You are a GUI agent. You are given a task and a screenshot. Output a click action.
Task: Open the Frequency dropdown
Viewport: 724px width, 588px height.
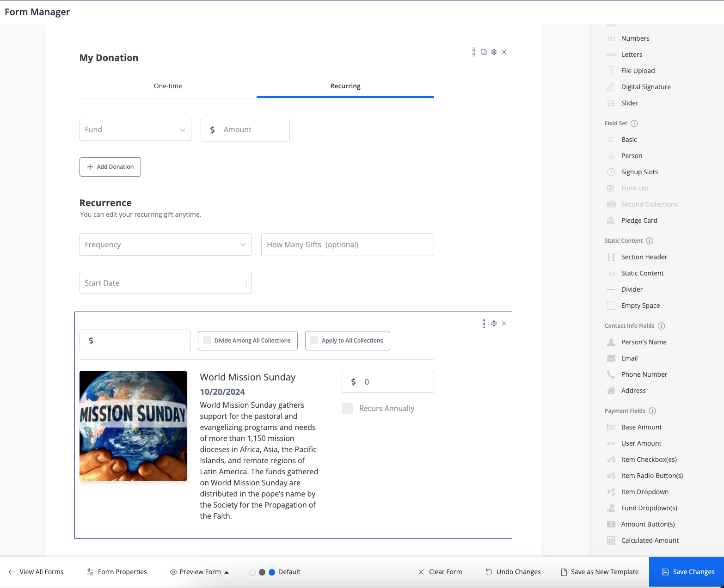[166, 245]
